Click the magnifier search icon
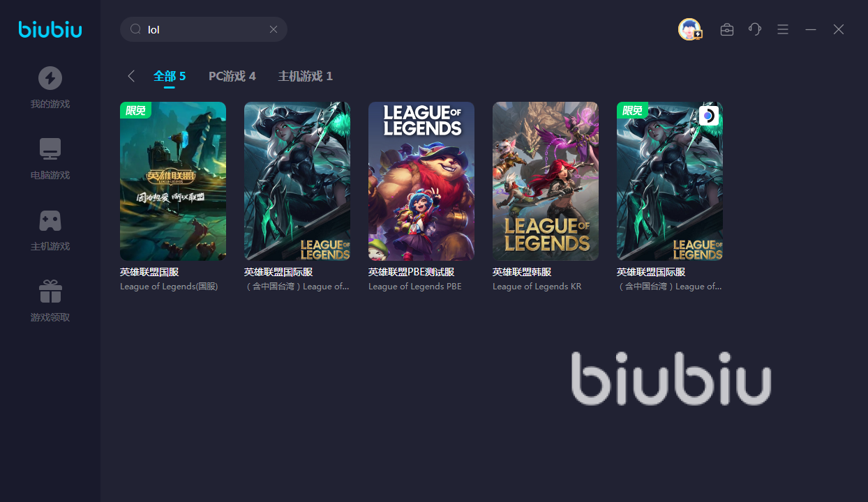This screenshot has width=868, height=502. tap(136, 29)
